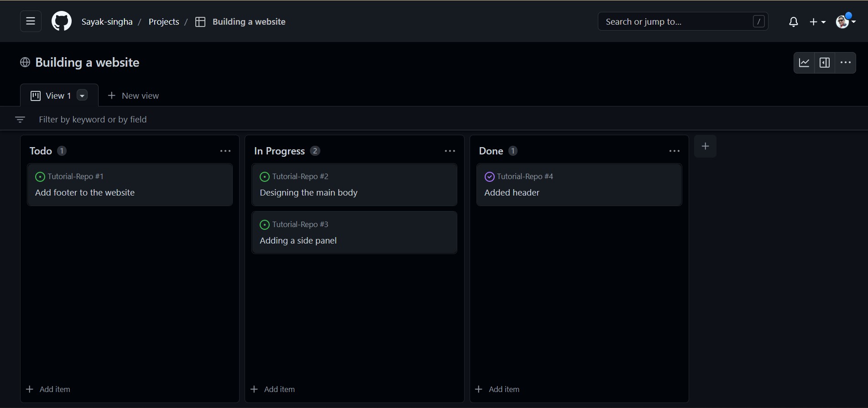868x408 pixels.
Task: Create a New view tab
Action: pyautogui.click(x=133, y=95)
